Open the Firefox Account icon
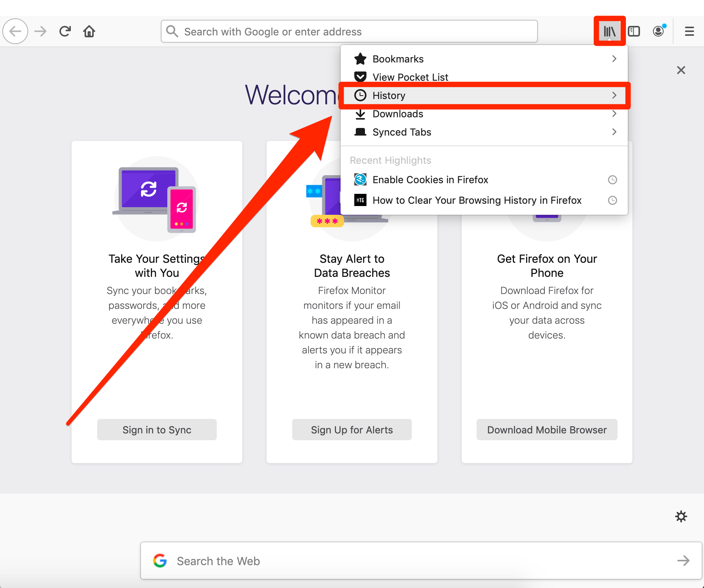The height and width of the screenshot is (588, 704). [659, 31]
